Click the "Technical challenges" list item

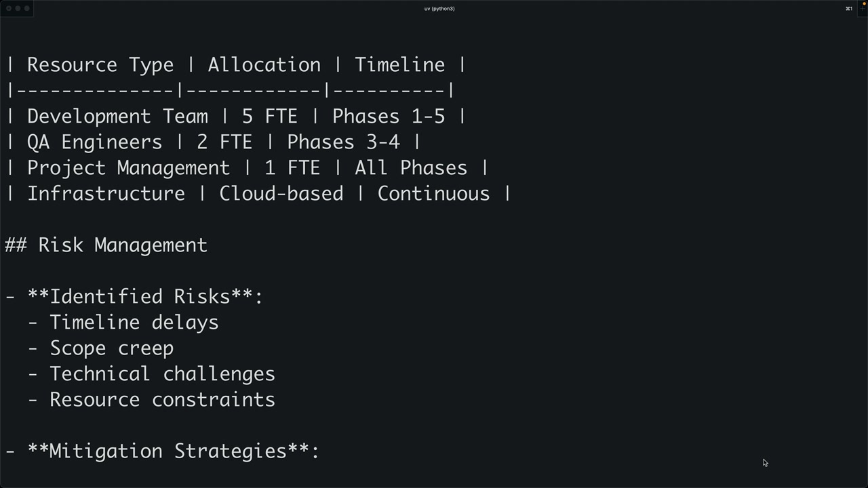162,374
